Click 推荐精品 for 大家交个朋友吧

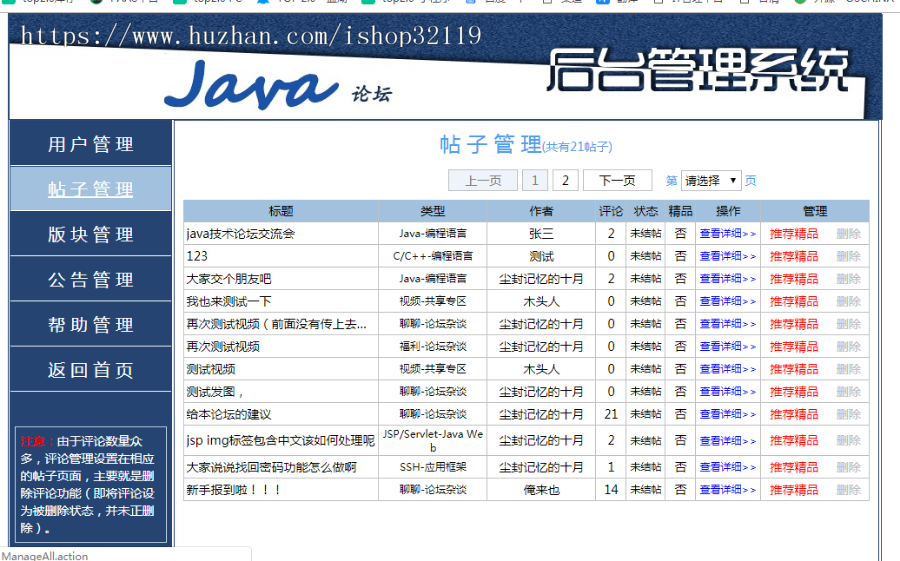794,279
